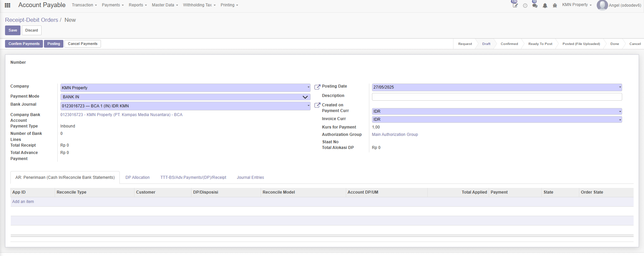This screenshot has height=256, width=644.
Task: Select the AR: Penerimaan tab
Action: coord(65,177)
